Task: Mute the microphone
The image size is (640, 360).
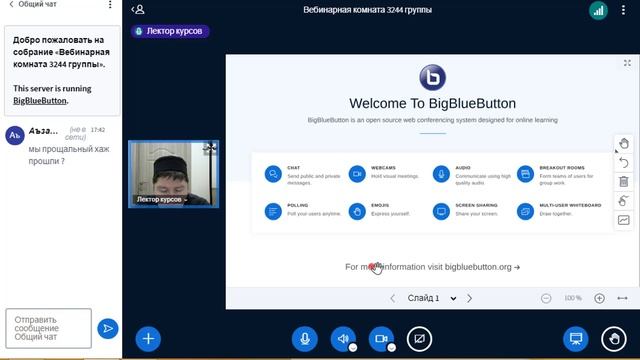Action: [304, 339]
